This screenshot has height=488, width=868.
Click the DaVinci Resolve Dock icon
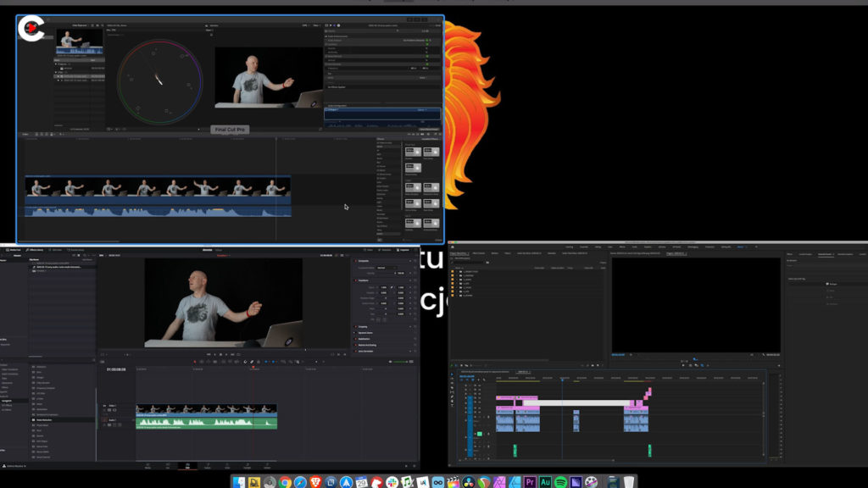468,481
